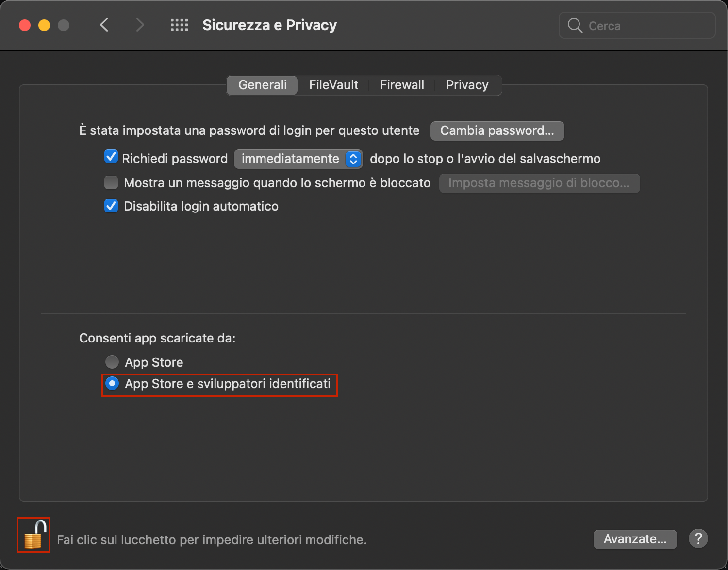Image resolution: width=728 pixels, height=570 pixels.
Task: Click the grid icon to show all preferences
Action: tap(179, 25)
